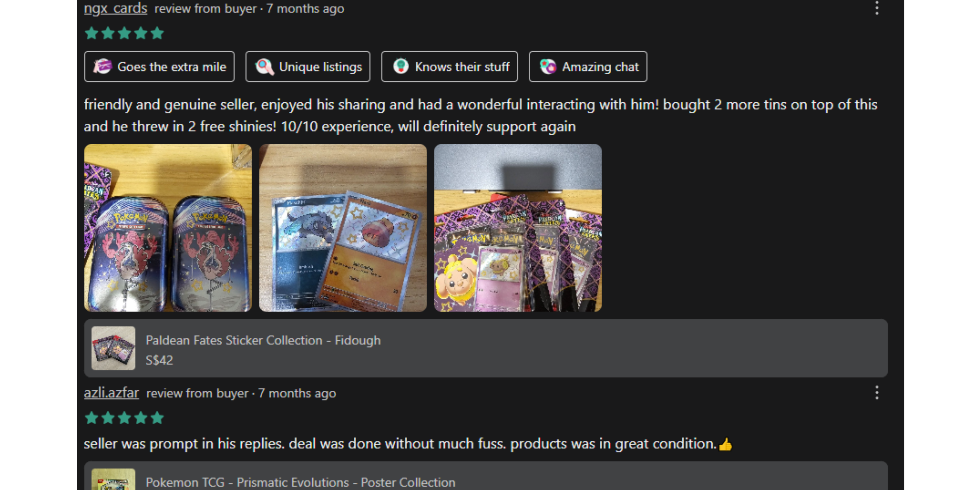The height and width of the screenshot is (490, 980).
Task: Select the Amazing chat tag
Action: pyautogui.click(x=588, y=67)
